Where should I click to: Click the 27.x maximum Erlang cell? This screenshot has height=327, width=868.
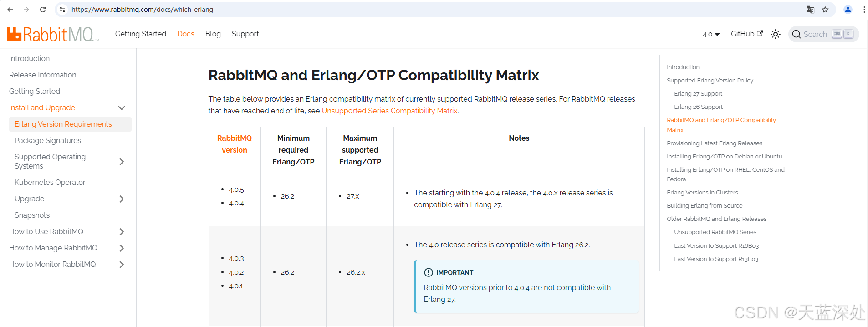pyautogui.click(x=352, y=196)
